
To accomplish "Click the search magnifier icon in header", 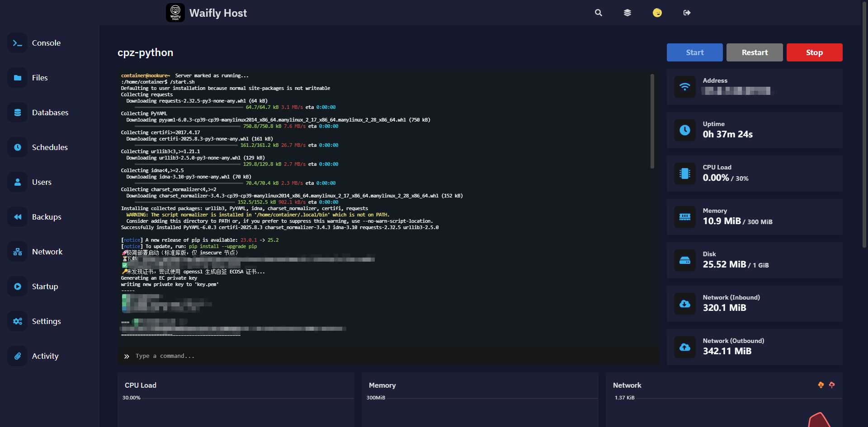I will click(598, 13).
